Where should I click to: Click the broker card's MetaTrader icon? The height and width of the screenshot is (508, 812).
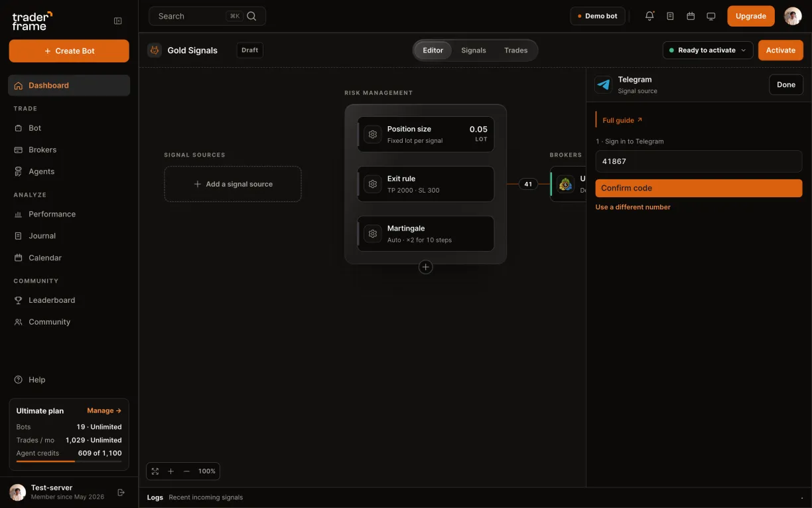tap(566, 184)
